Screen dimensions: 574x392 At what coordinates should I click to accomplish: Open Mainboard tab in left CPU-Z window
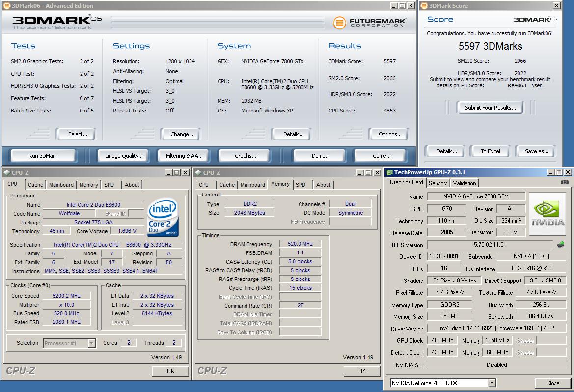point(61,185)
